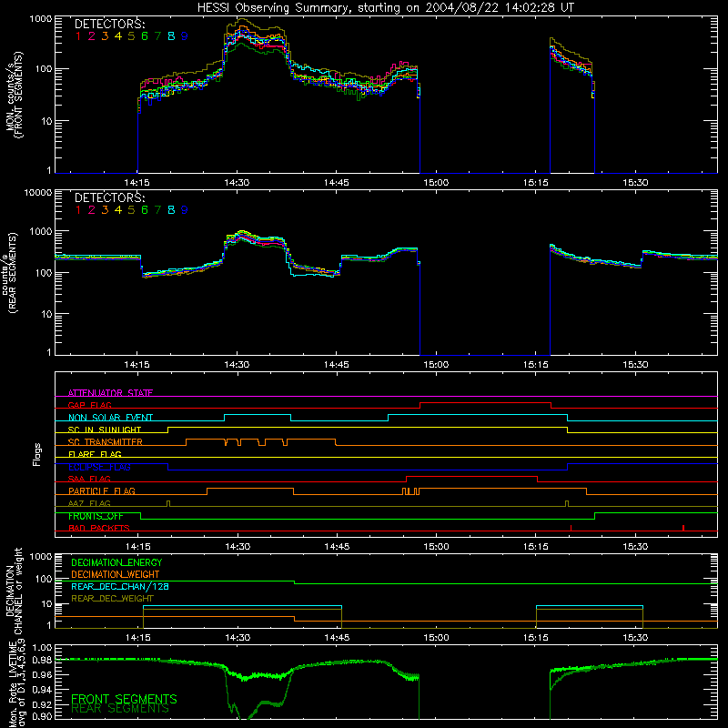728x728 pixels.
Task: Click 10000 y-tick on rear segments plot
Action: click(38, 192)
